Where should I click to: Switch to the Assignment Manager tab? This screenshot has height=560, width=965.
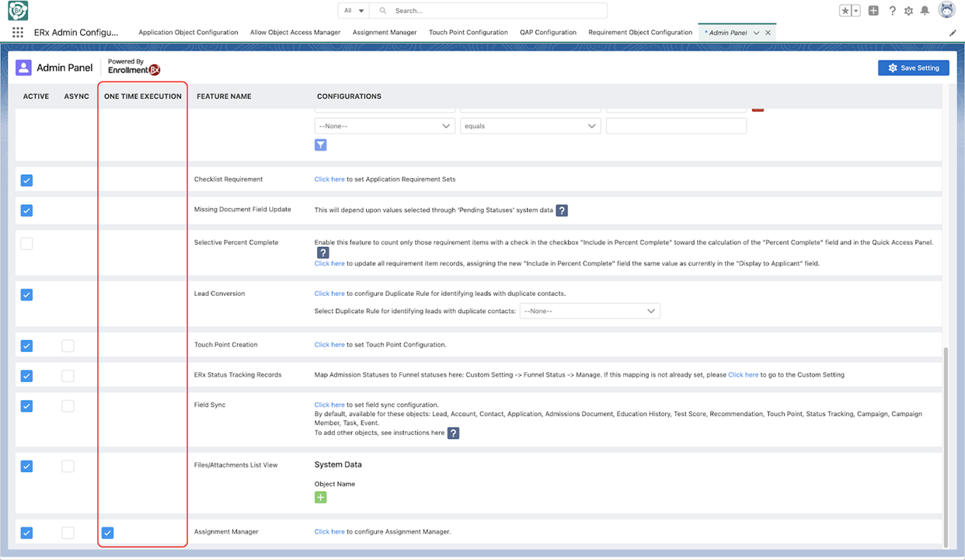click(385, 33)
